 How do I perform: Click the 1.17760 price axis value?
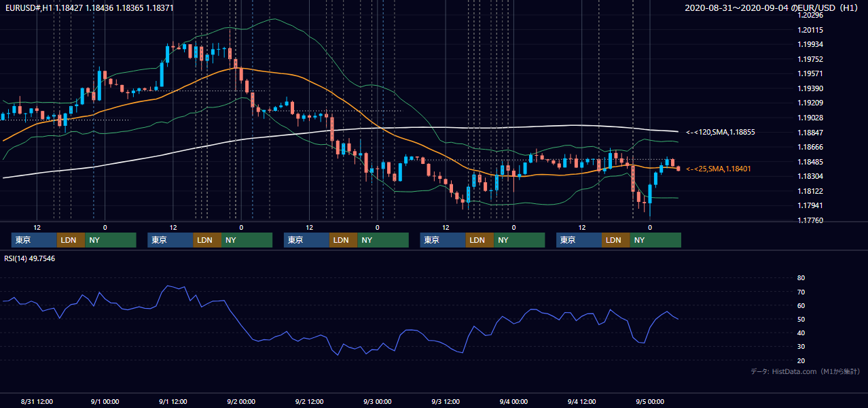pyautogui.click(x=810, y=220)
